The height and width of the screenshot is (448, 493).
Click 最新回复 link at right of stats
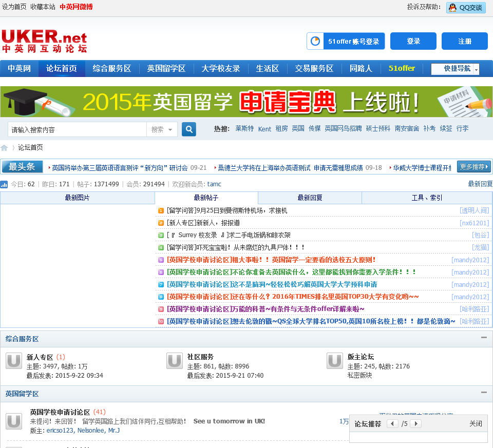(480, 184)
